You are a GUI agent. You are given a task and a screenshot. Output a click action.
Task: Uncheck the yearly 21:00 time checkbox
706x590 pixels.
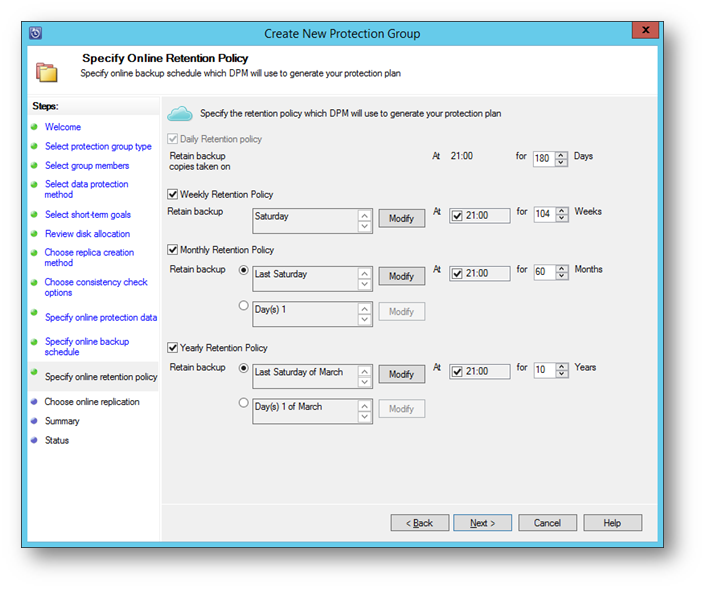[x=457, y=372]
